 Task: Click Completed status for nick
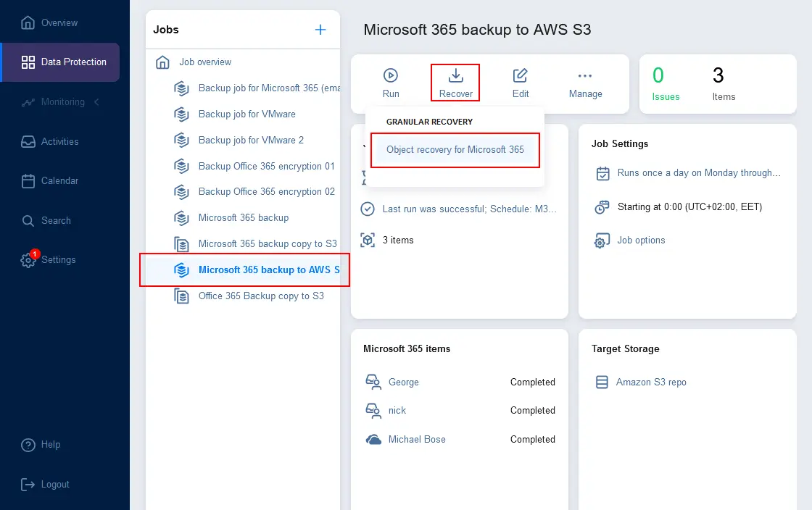click(x=532, y=410)
